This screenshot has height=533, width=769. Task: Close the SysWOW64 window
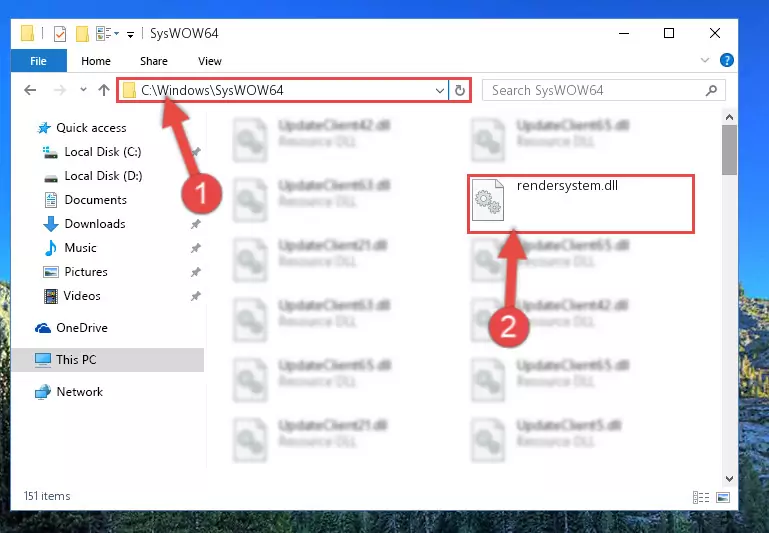tap(715, 33)
